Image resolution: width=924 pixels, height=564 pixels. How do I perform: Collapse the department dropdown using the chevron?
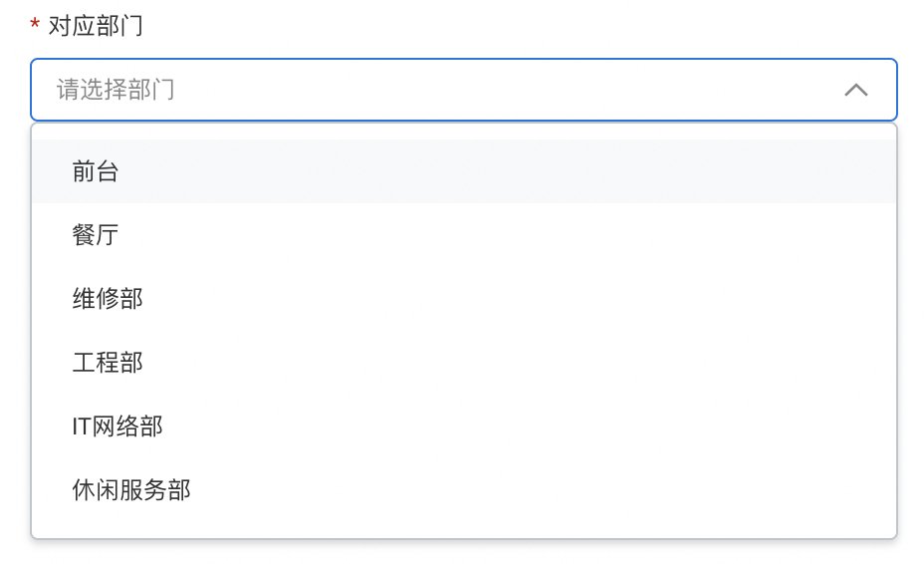tap(855, 90)
